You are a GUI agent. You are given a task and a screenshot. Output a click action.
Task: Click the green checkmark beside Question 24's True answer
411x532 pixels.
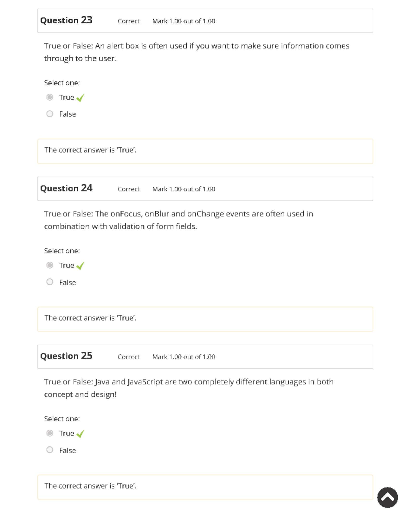(81, 266)
